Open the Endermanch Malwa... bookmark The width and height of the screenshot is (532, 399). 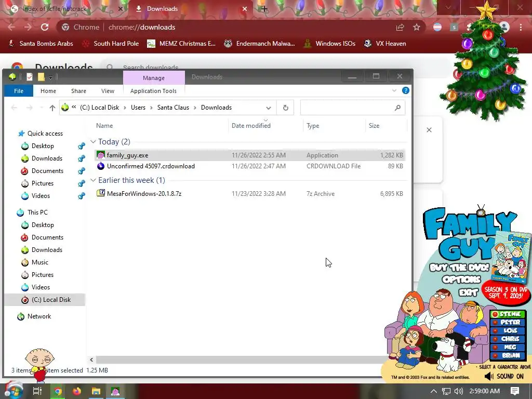pos(260,44)
